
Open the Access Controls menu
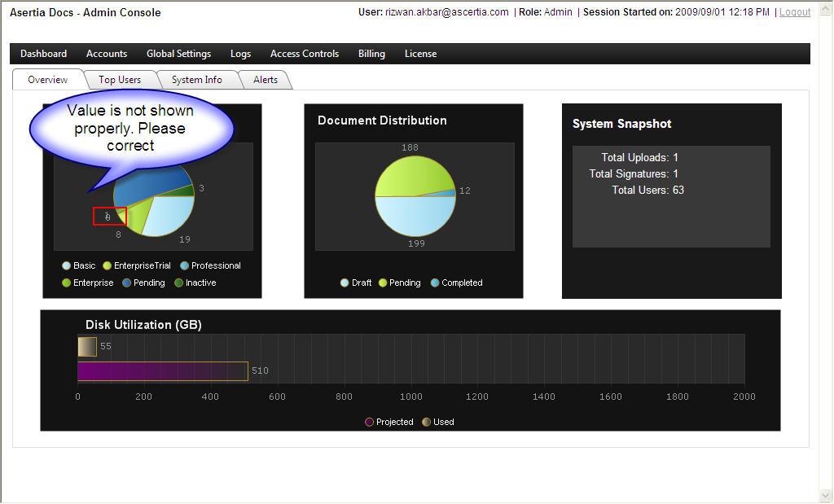(305, 54)
